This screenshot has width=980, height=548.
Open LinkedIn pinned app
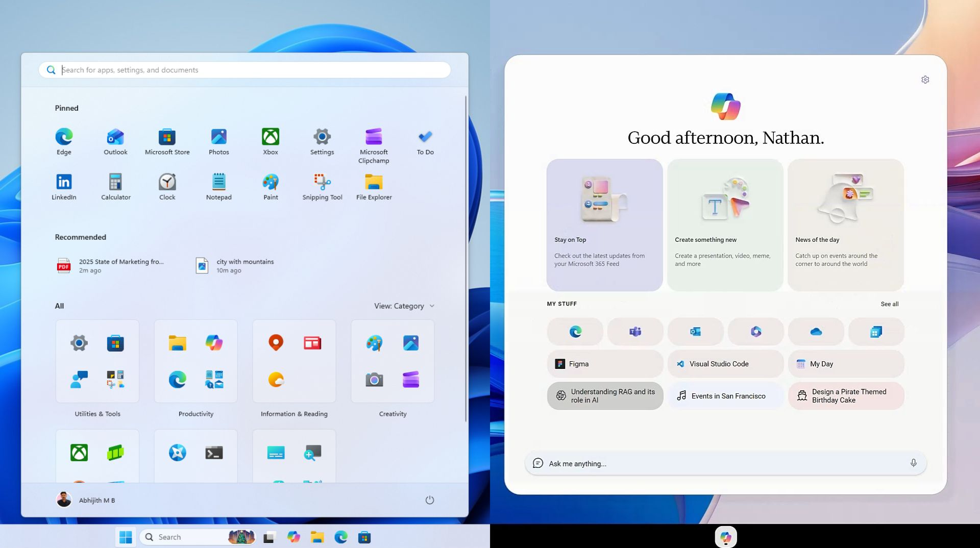pyautogui.click(x=64, y=187)
